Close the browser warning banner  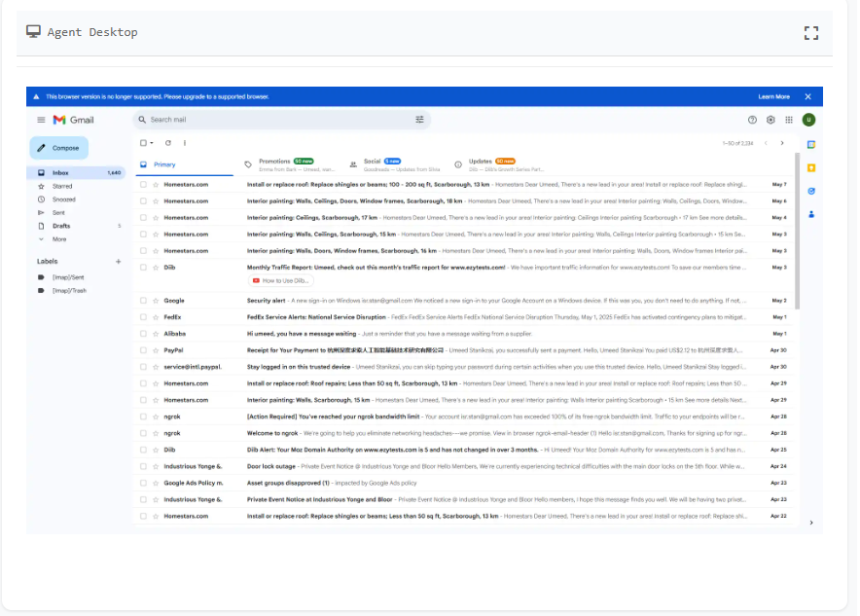[x=807, y=96]
